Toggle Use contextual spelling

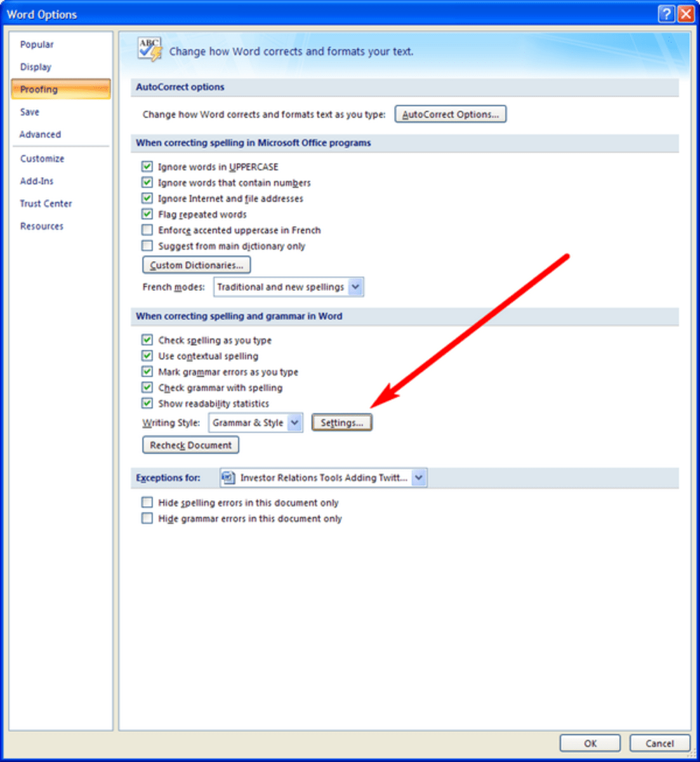[x=147, y=356]
